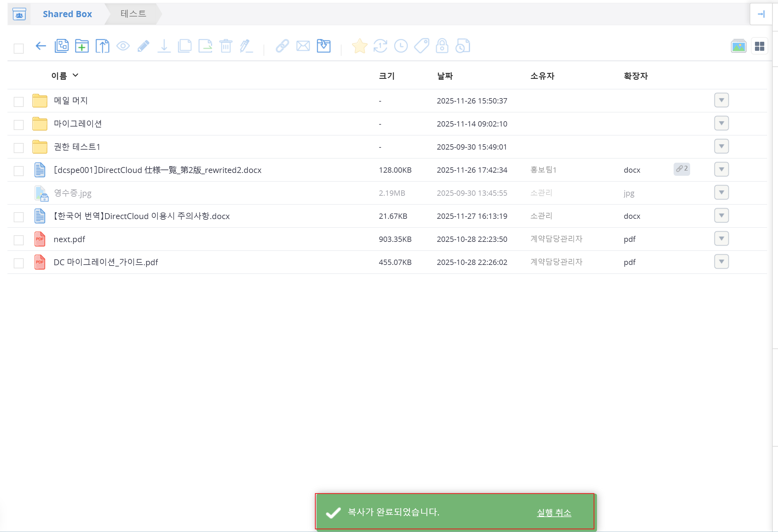
Task: Tick the 마이그레이션 folder checkbox
Action: tap(19, 125)
